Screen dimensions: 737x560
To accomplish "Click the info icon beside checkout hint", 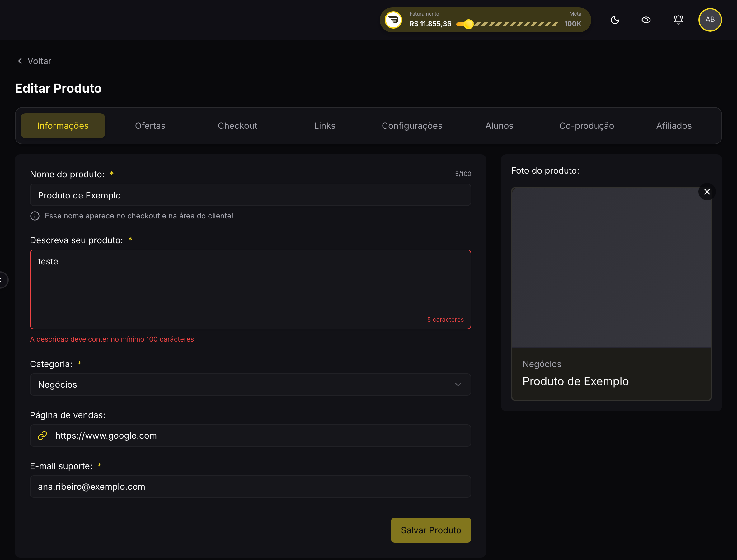I will 35,216.
